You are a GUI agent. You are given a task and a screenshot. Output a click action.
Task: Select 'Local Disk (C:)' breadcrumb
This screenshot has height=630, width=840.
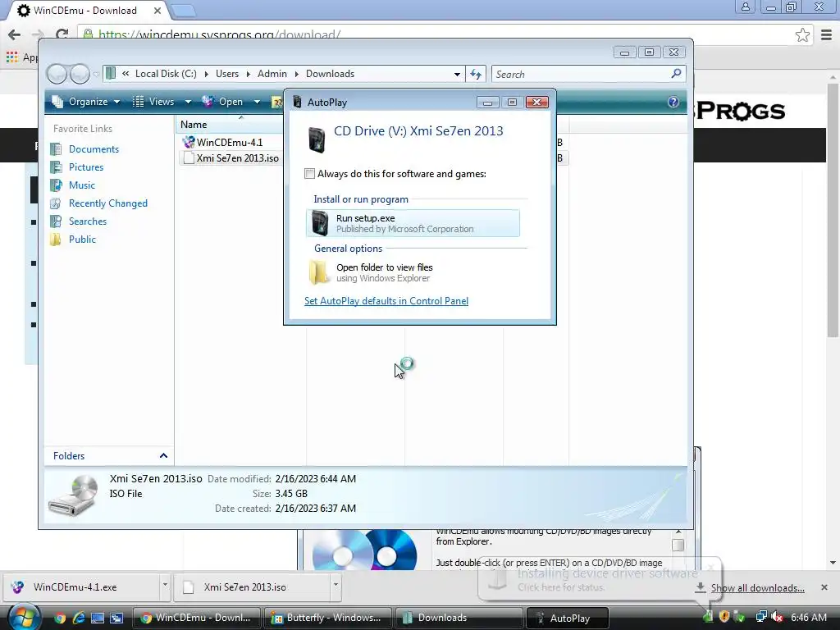166,74
